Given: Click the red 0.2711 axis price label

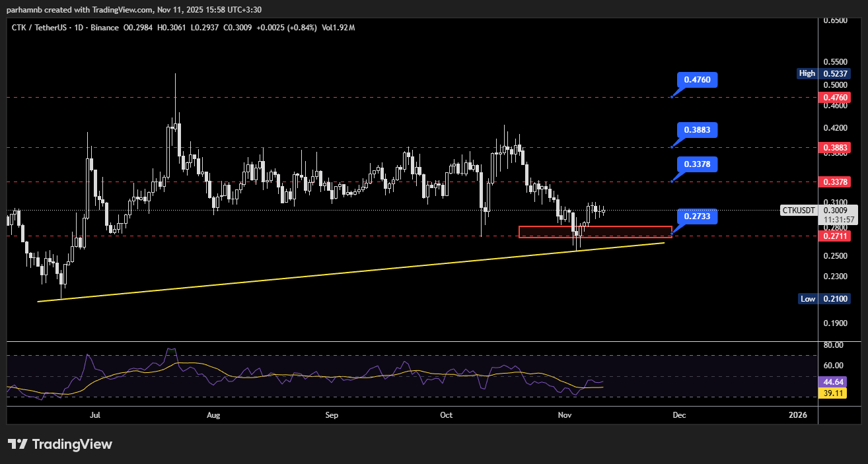Looking at the screenshot, I should (x=834, y=236).
